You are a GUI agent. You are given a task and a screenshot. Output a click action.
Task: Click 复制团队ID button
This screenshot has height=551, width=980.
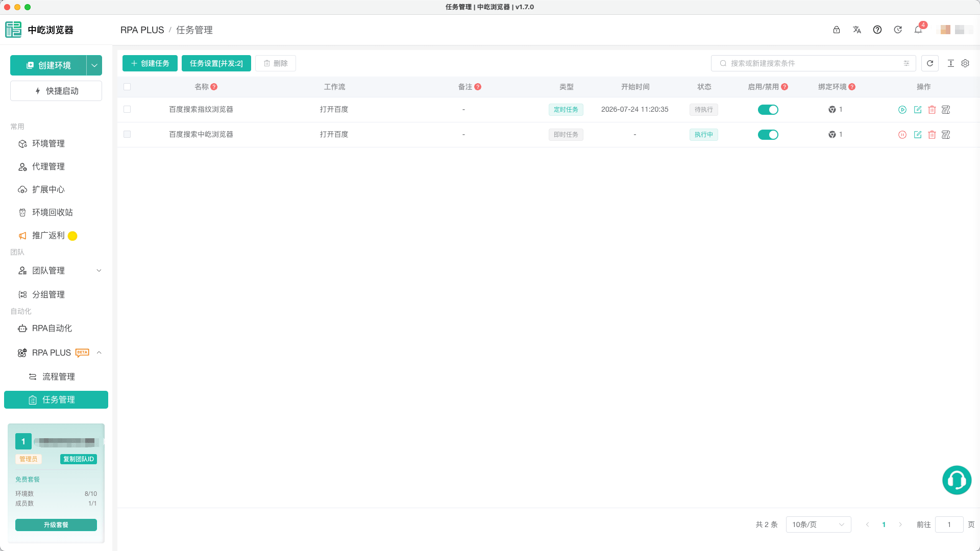pos(79,459)
